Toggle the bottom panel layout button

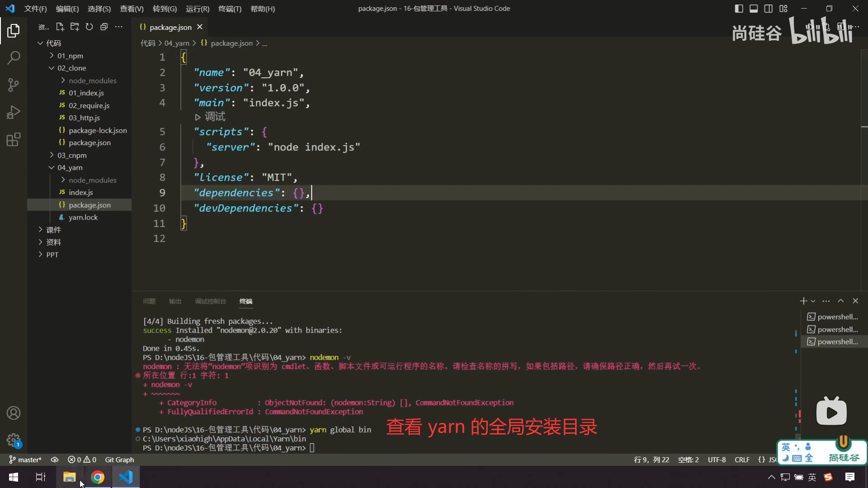754,9
